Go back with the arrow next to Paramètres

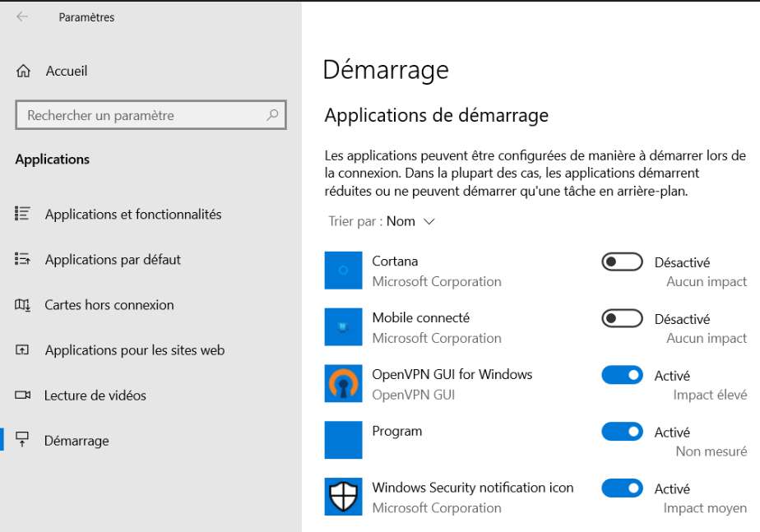(22, 17)
